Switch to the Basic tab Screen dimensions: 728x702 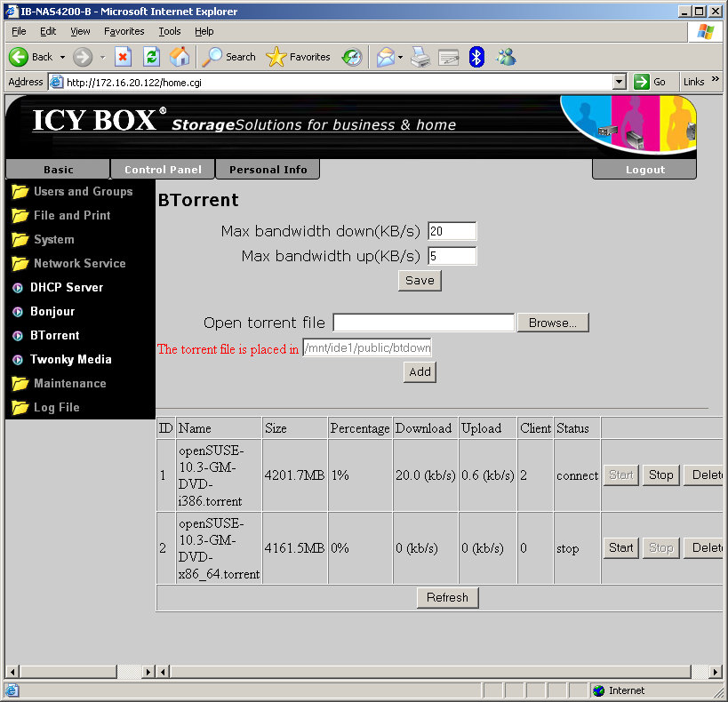pyautogui.click(x=58, y=170)
